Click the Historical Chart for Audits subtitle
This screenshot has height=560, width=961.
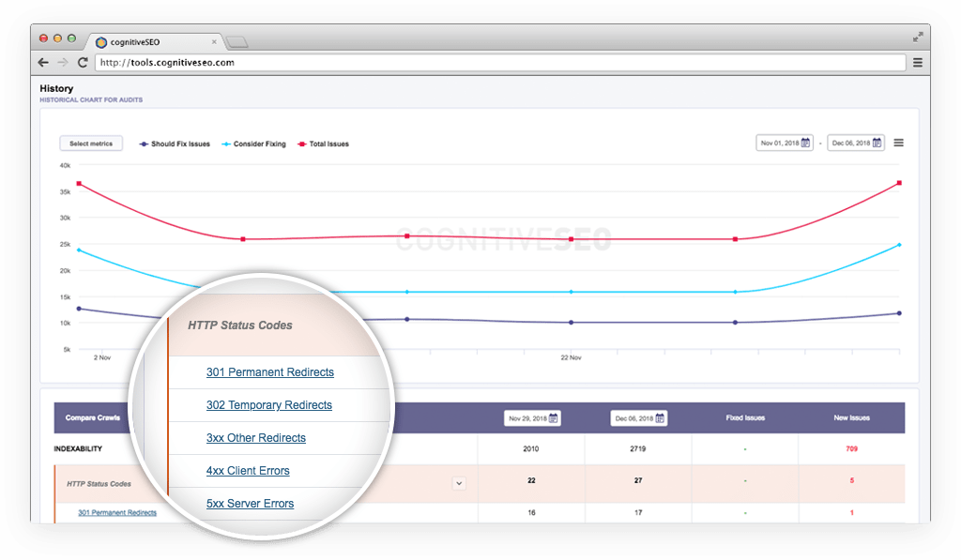91,99
